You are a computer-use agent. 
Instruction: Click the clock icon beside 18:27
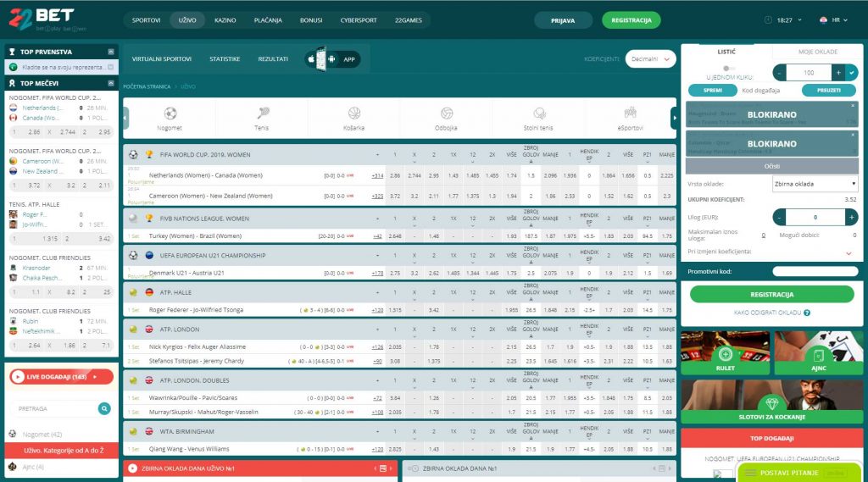click(x=768, y=20)
